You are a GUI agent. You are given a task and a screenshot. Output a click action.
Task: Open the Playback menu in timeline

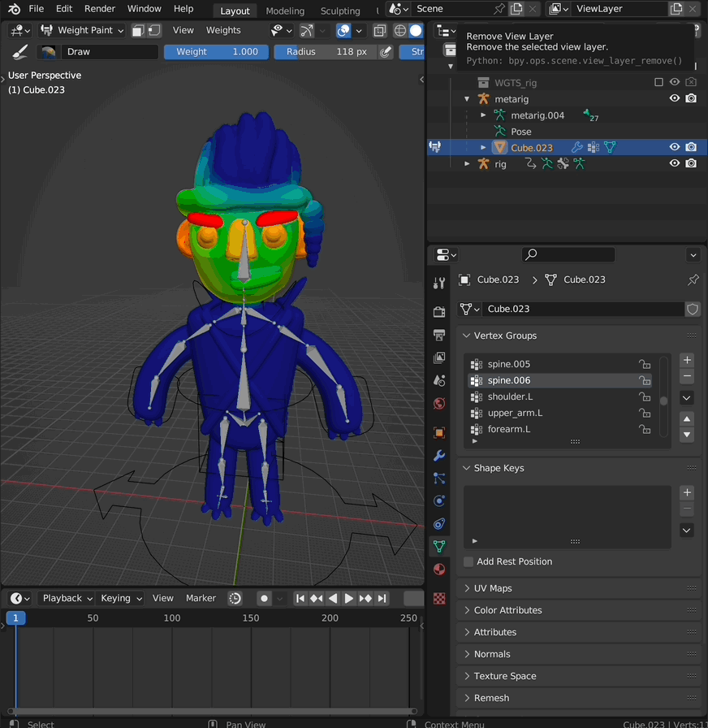click(x=65, y=598)
